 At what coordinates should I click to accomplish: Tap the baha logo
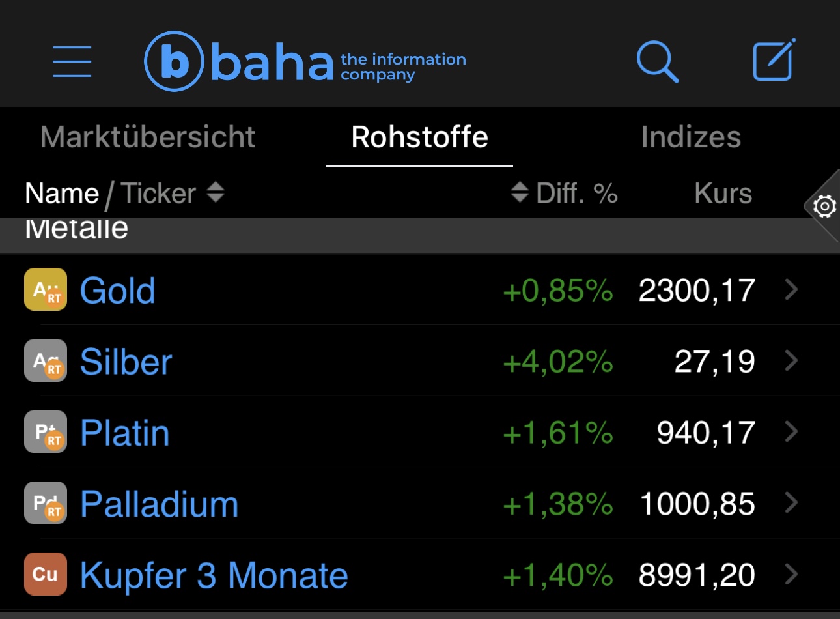[x=304, y=61]
